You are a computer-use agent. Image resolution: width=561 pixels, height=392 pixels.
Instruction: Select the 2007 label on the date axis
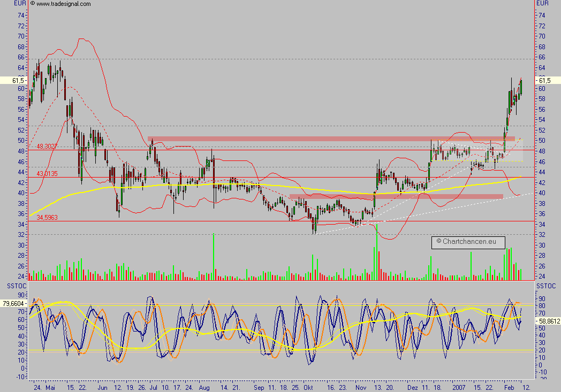click(459, 388)
